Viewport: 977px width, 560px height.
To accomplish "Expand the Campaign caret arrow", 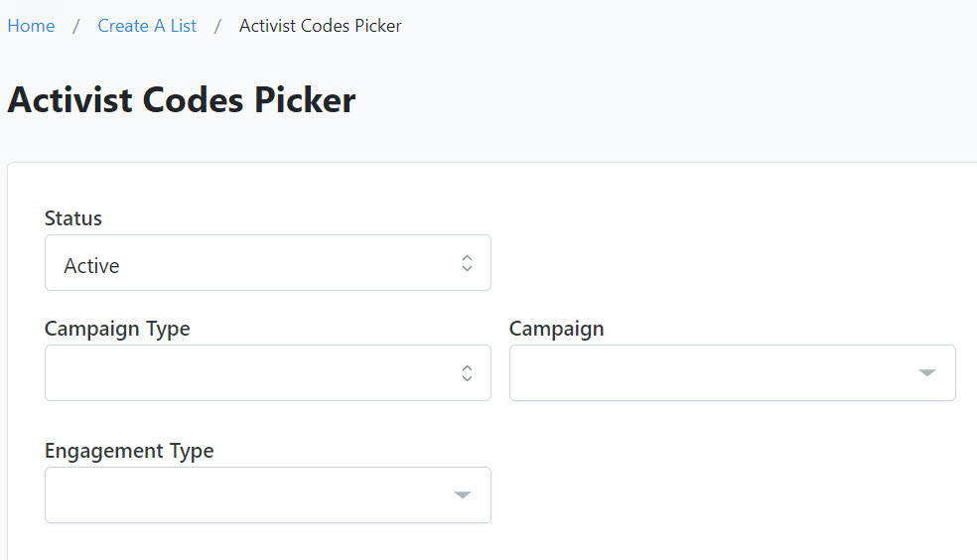I will pos(927,373).
